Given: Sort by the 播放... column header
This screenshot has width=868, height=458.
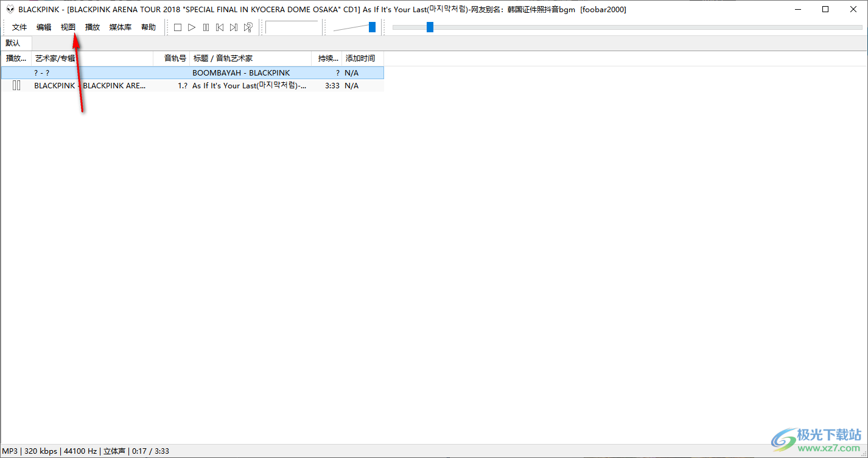Looking at the screenshot, I should coord(16,58).
